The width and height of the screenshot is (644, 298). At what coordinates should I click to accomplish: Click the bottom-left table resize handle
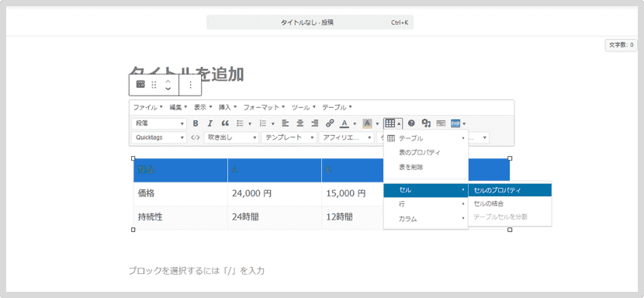133,230
